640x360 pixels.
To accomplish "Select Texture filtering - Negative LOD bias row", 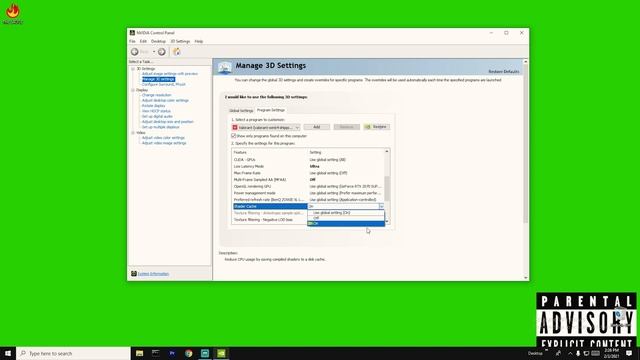I will pyautogui.click(x=270, y=220).
